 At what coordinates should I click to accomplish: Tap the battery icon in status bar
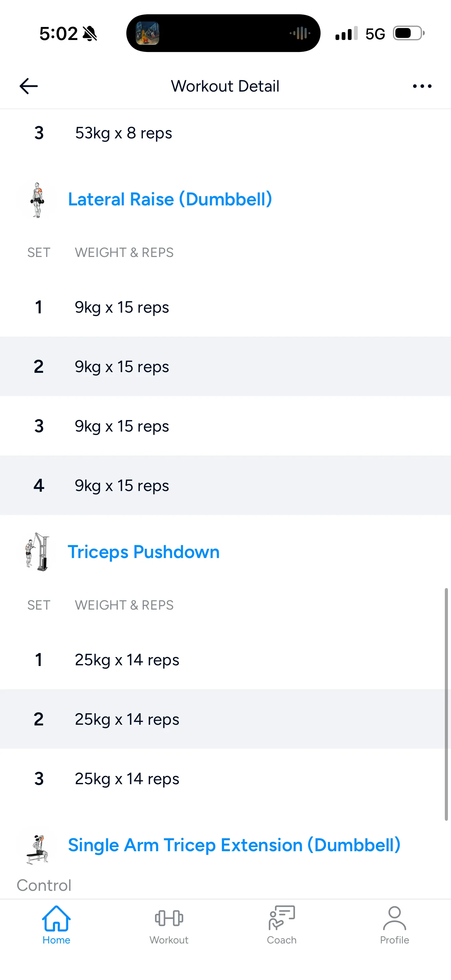(408, 33)
